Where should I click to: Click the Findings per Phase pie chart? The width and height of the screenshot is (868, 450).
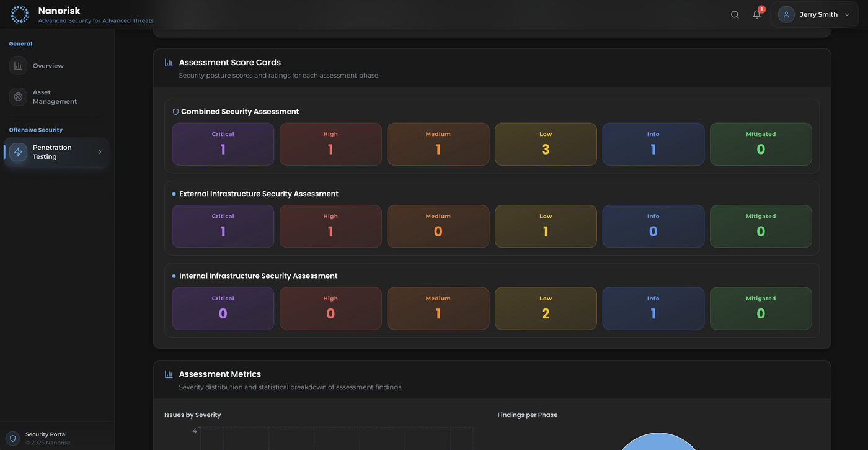pyautogui.click(x=658, y=441)
